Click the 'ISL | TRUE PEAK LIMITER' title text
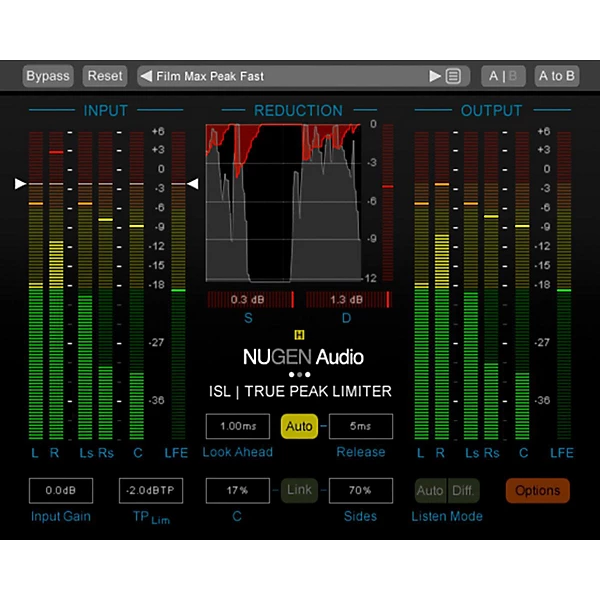This screenshot has width=600, height=600. pos(300,391)
